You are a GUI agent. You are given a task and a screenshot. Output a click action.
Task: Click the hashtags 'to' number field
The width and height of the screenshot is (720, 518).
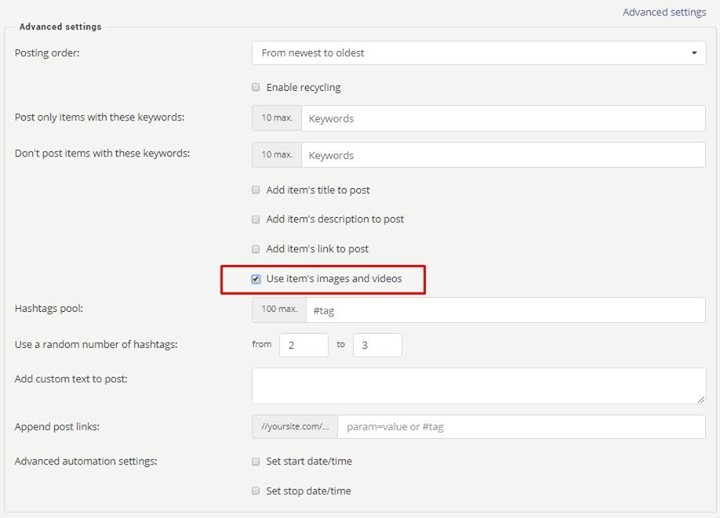click(x=377, y=345)
